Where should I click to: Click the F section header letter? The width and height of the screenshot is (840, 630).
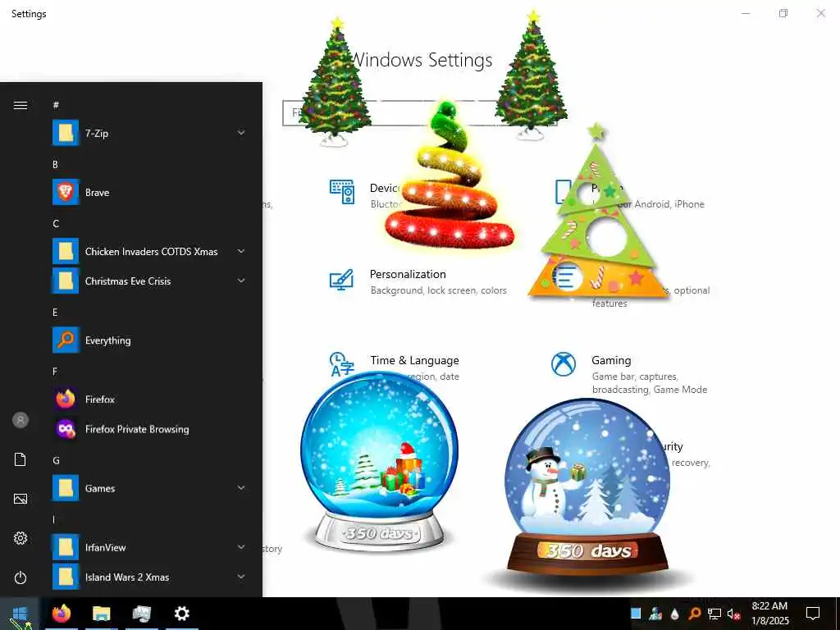[x=55, y=372]
